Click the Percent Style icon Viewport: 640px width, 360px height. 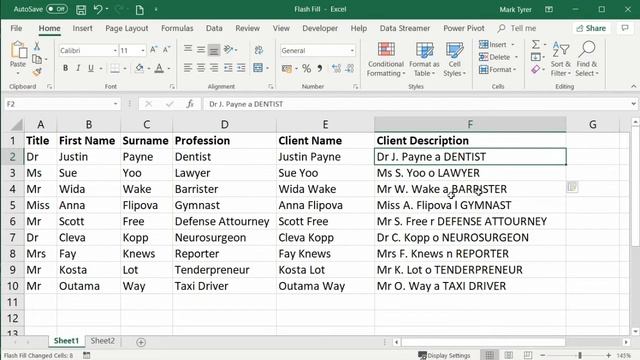(307, 69)
